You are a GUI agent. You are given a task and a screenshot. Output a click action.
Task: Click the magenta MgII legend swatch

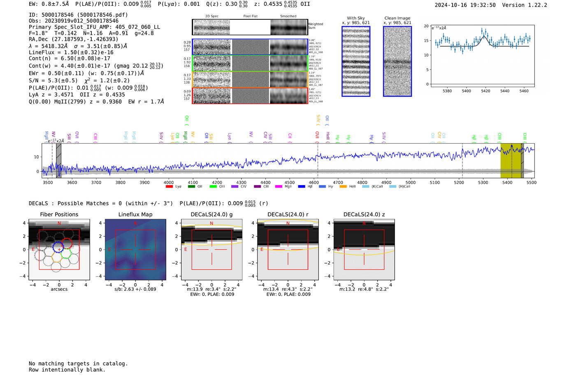279,186
